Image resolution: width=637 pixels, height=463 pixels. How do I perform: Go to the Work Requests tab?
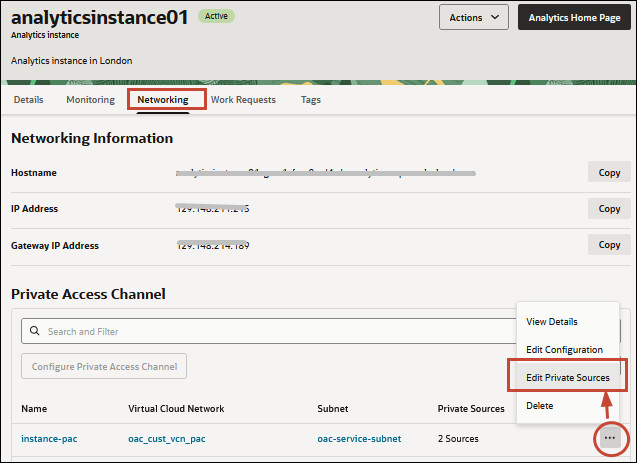coord(243,100)
